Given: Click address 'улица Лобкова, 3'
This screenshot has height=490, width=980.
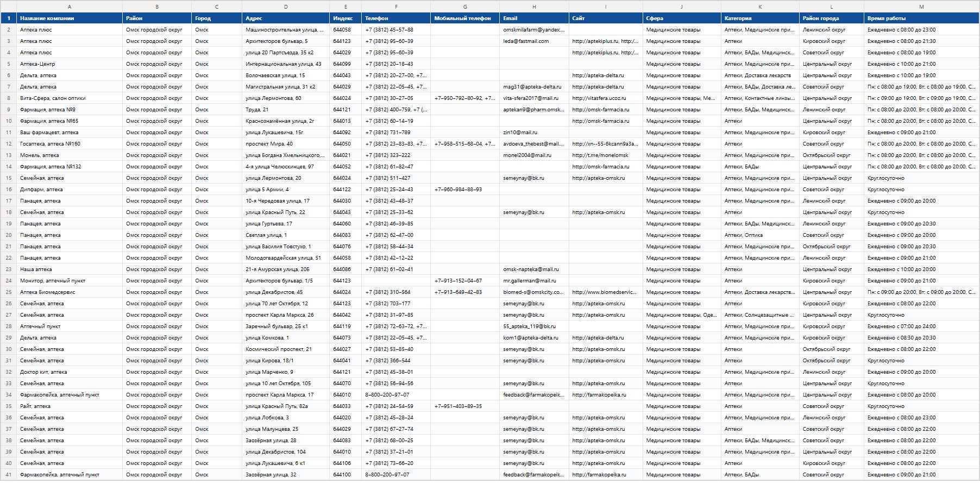Looking at the screenshot, I should [x=286, y=418].
